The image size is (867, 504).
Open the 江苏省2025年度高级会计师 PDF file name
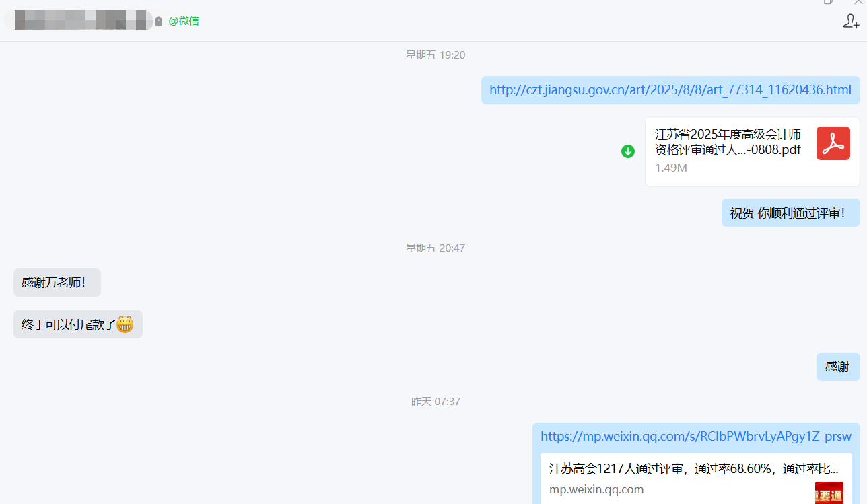pos(728,141)
